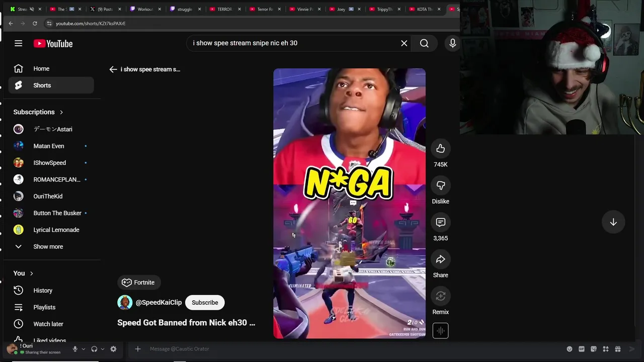The width and height of the screenshot is (644, 362).
Task: Open the Discord gift icon
Action: point(618,349)
